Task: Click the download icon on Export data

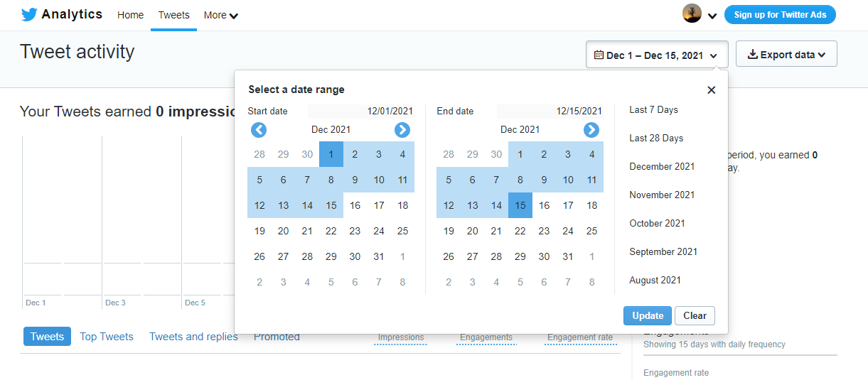Action: 752,55
